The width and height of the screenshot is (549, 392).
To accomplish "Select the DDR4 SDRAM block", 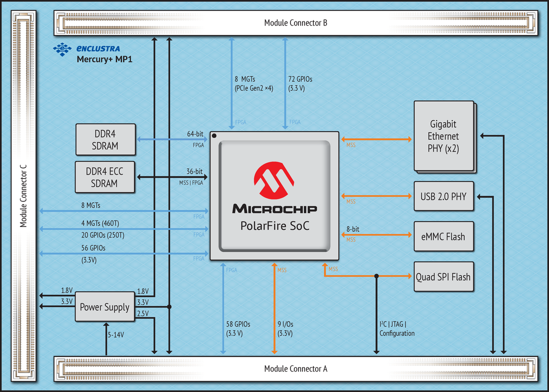I will click(105, 139).
